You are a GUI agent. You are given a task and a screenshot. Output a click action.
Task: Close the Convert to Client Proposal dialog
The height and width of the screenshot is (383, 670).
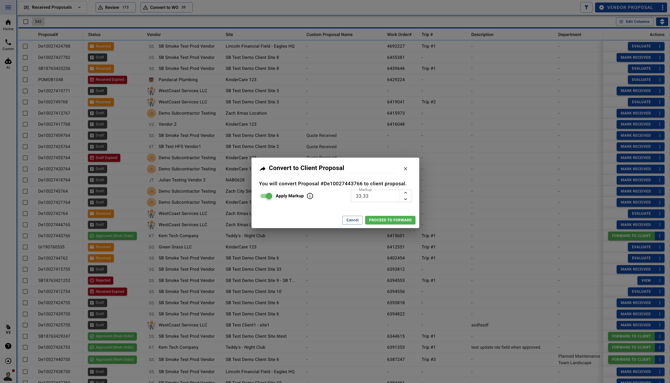(405, 169)
